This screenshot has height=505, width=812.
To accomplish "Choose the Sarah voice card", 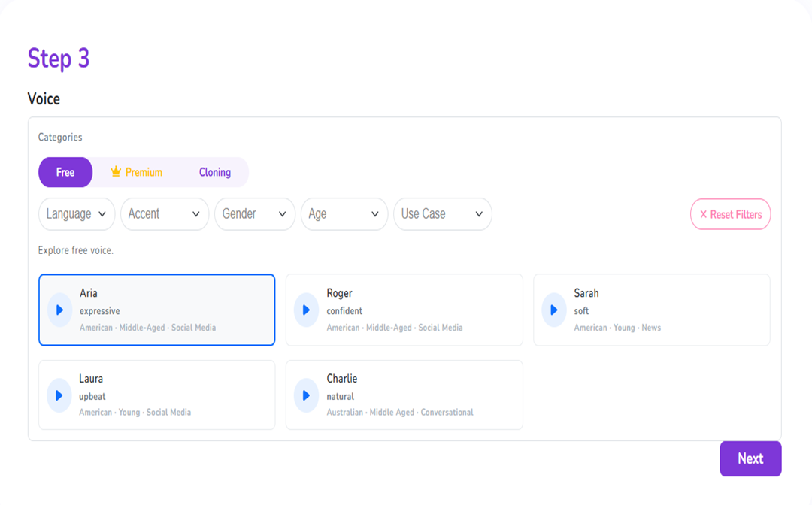I will tap(669, 310).
